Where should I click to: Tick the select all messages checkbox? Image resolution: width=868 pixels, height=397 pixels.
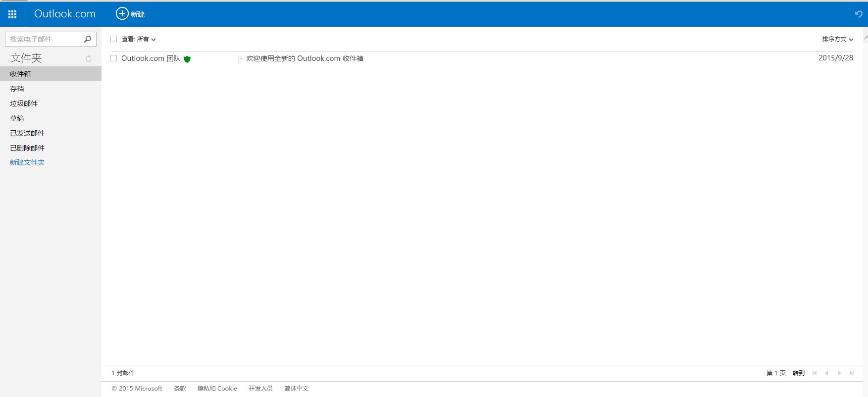coord(114,39)
